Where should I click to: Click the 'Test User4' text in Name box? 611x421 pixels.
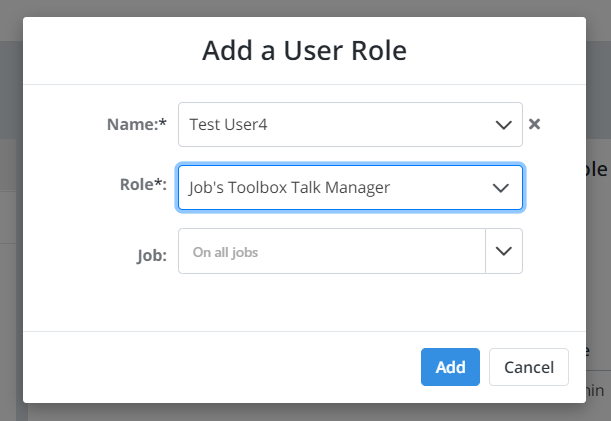[x=228, y=125]
